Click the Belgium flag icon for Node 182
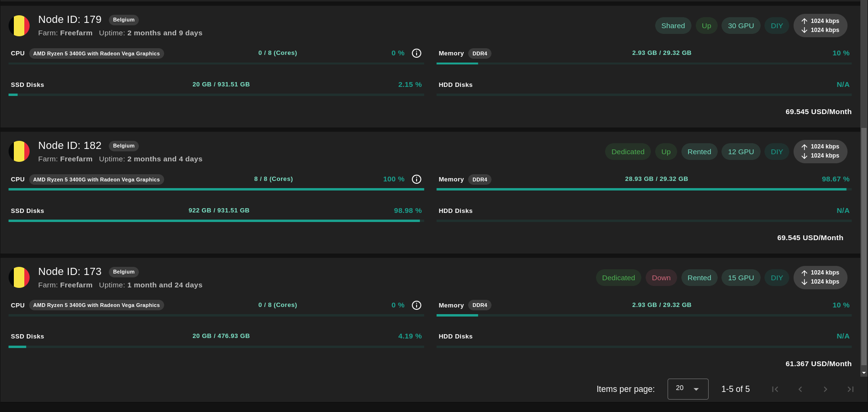Screen dimensions: 868x412 [x=19, y=152]
